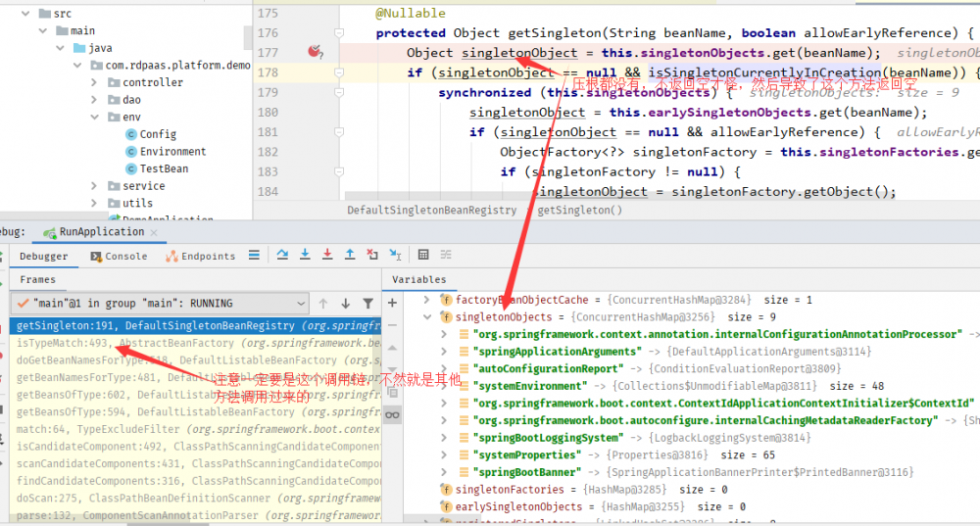The height and width of the screenshot is (526, 980).
Task: Fold block at line 181 gutter marker
Action: click(339, 132)
